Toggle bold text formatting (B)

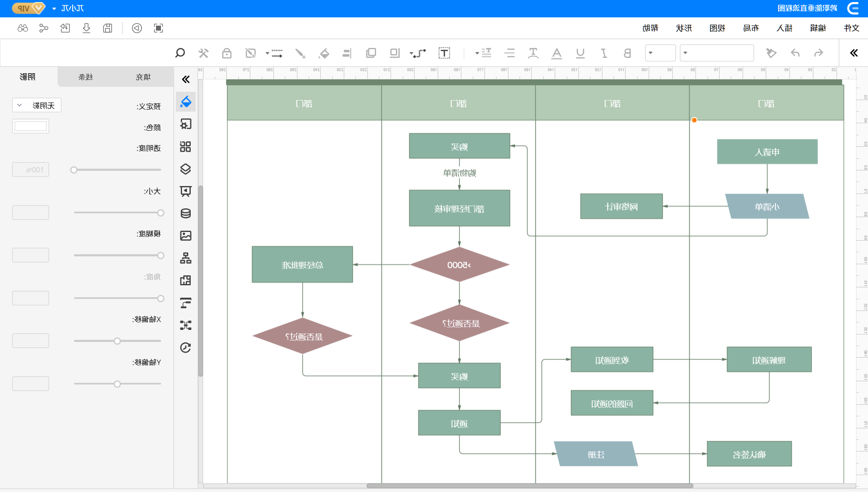(x=627, y=53)
